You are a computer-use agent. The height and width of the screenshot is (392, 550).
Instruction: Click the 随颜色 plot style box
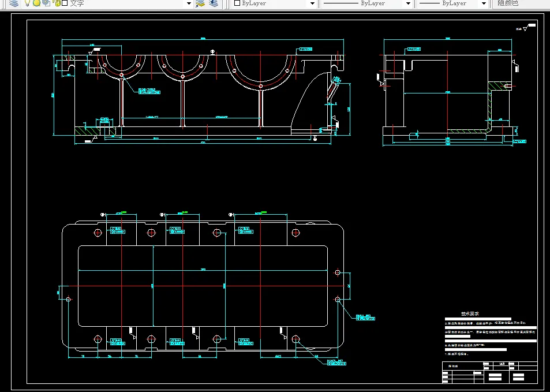(x=521, y=3)
